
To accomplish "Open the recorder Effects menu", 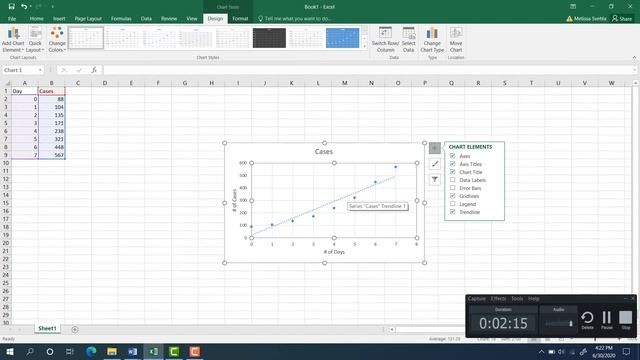I will tap(498, 299).
